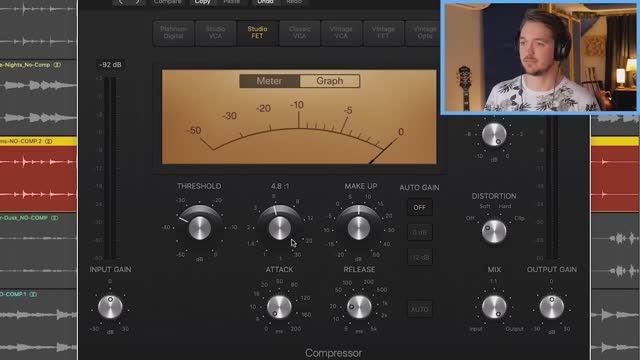Click the Undo button in plugin header

(x=265, y=2)
